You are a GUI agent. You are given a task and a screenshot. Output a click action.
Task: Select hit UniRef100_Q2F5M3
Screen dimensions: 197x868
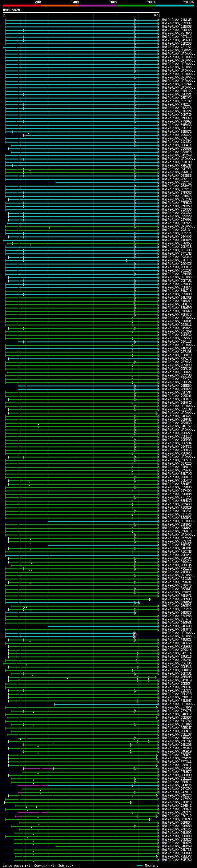point(177,599)
